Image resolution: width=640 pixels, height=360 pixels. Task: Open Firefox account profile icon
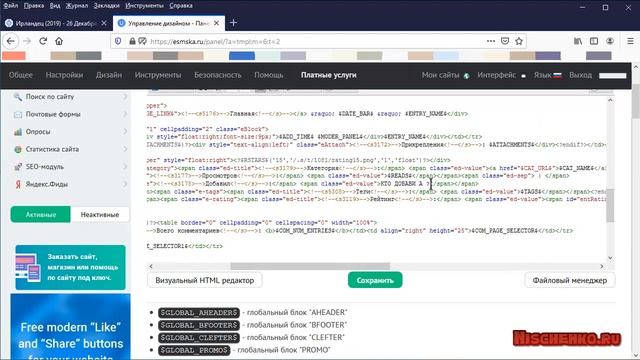tap(610, 41)
